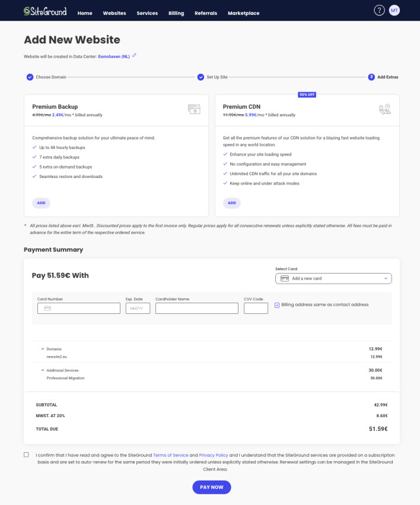Open the Websites menu item
The image size is (420, 505).
(x=114, y=13)
